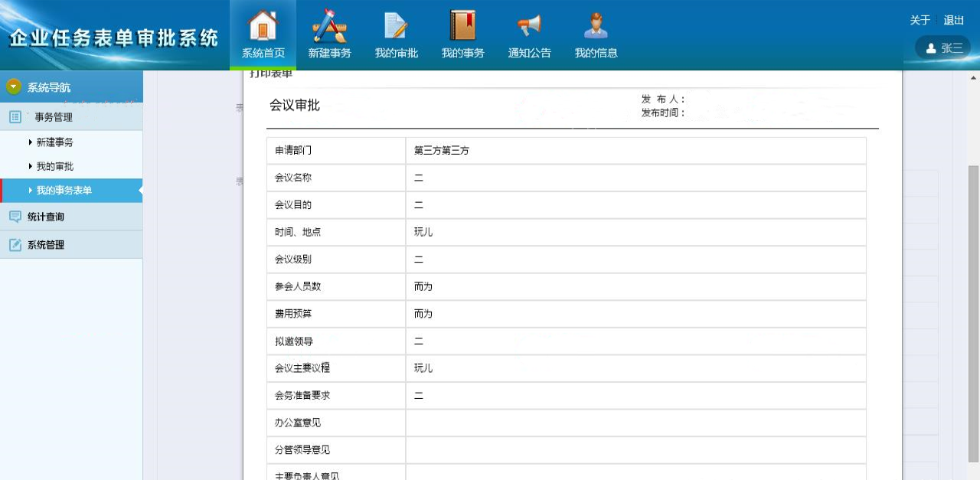Click the 会议审批 form title
The image size is (980, 480).
[x=295, y=106]
